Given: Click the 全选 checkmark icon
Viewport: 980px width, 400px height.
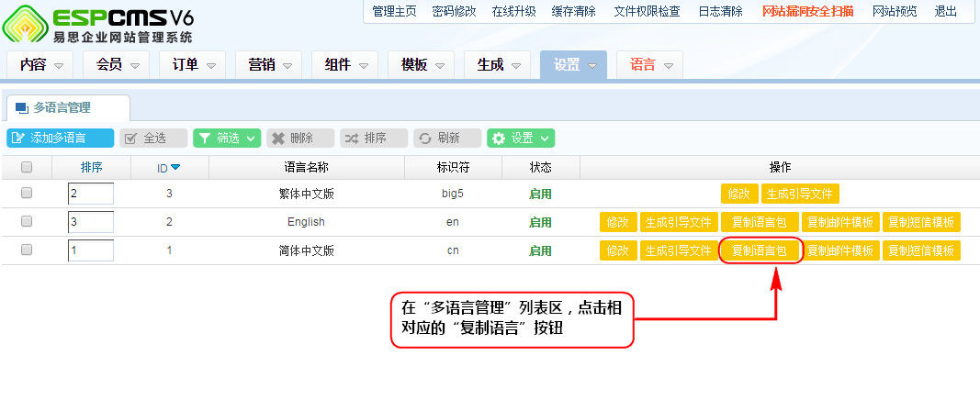Looking at the screenshot, I should (131, 139).
